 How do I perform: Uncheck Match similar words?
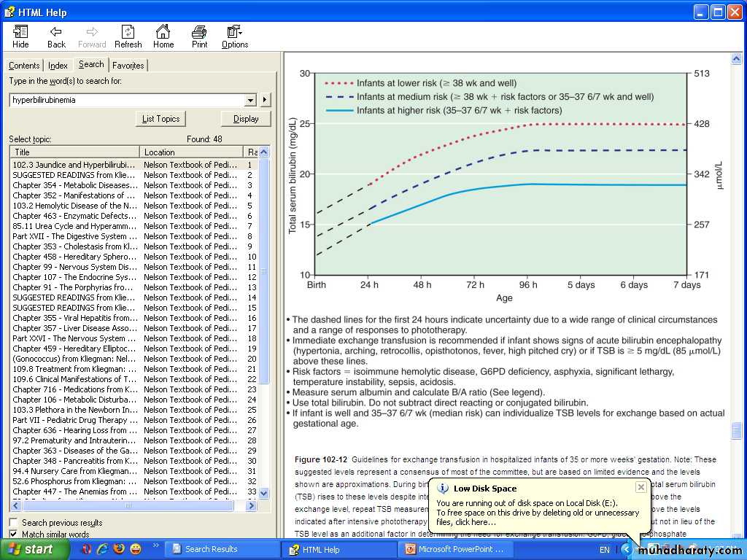[x=14, y=534]
